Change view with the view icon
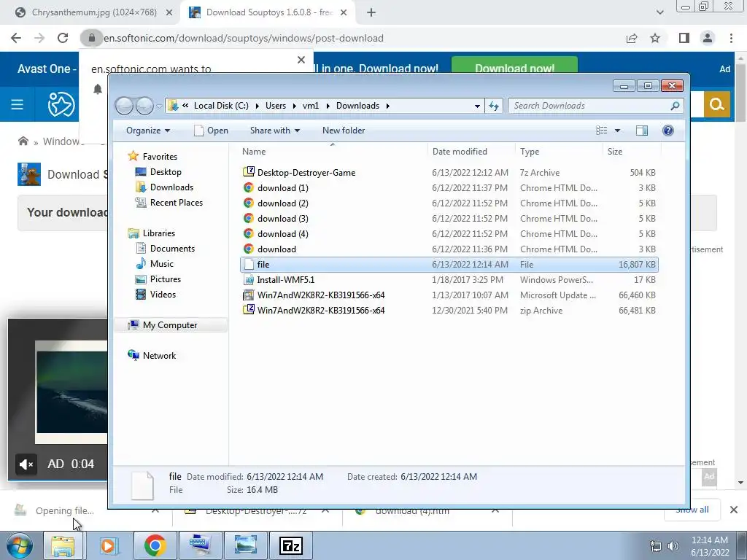Image resolution: width=747 pixels, height=560 pixels. 602,131
